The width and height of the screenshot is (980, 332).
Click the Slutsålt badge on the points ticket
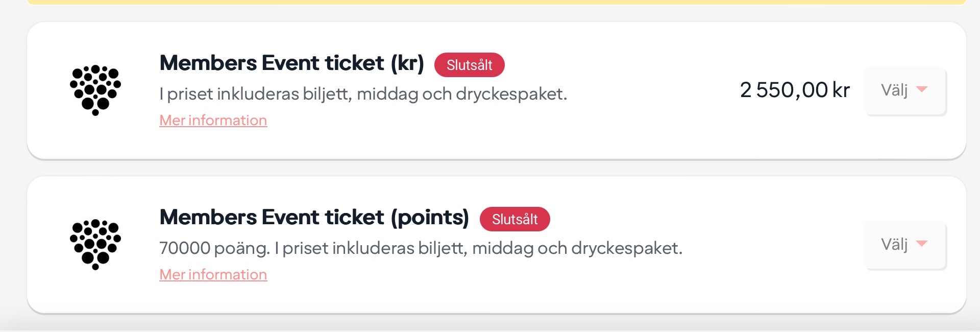(x=514, y=219)
